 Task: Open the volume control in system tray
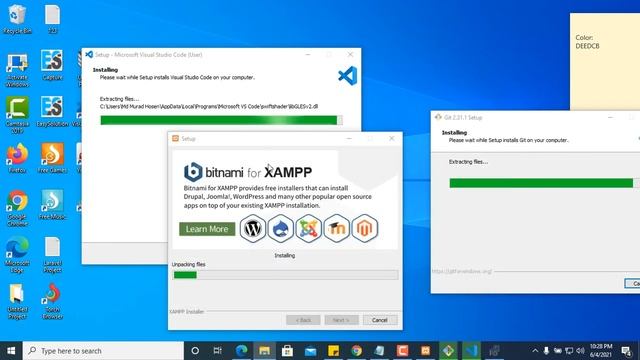pyautogui.click(x=580, y=351)
